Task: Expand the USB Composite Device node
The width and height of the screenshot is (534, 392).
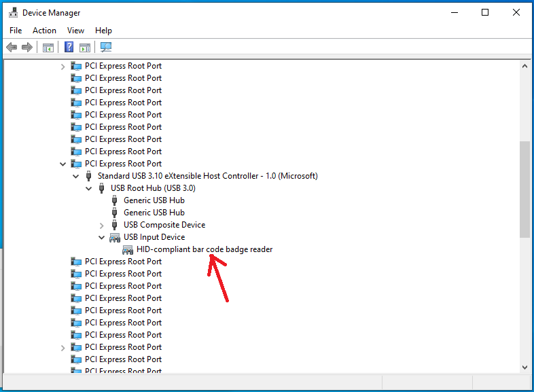Action: tap(101, 226)
